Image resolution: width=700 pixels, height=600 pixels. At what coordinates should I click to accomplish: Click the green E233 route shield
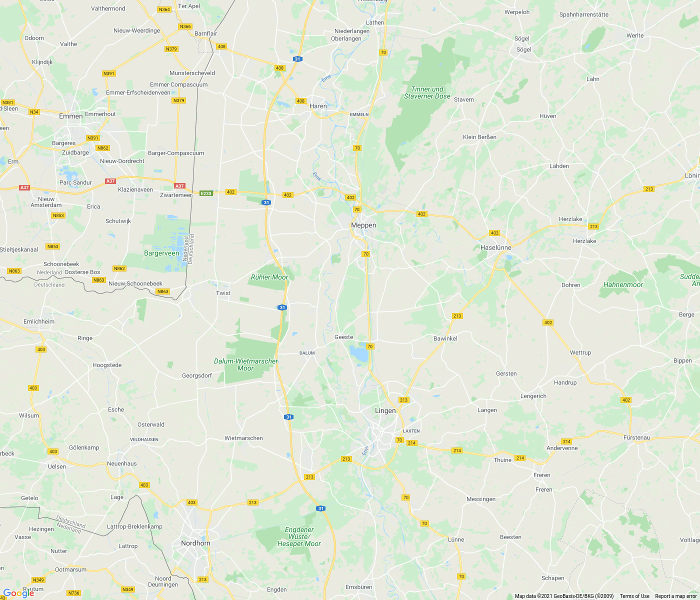point(206,193)
